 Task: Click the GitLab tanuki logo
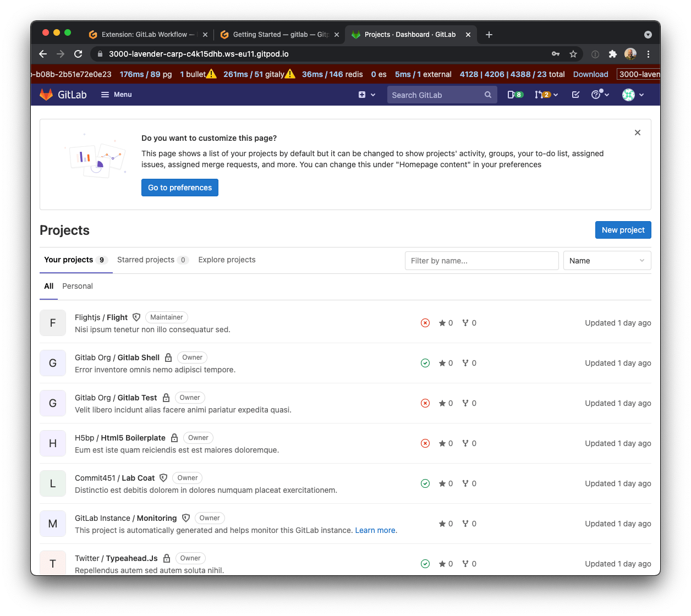tap(47, 94)
